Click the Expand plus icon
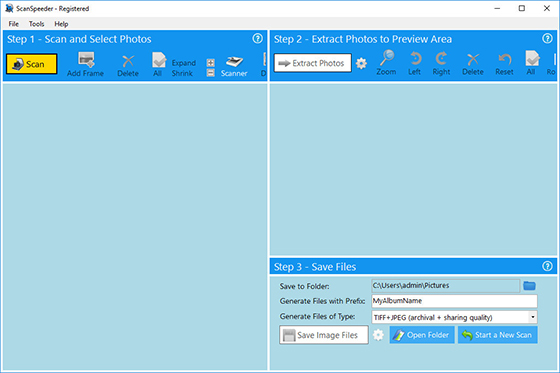The width and height of the screenshot is (560, 373). [x=211, y=63]
